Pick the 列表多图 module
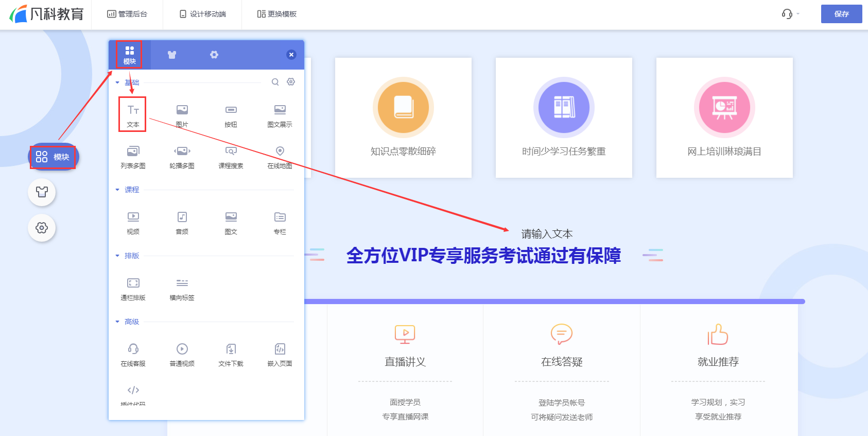Viewport: 868px width, 436px height. [133, 157]
